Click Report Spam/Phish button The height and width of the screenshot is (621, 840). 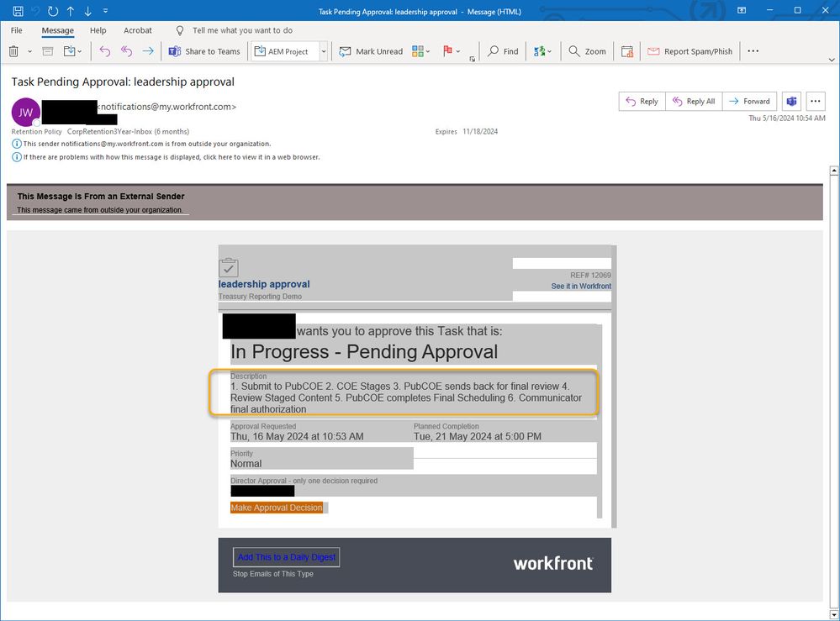tap(689, 51)
